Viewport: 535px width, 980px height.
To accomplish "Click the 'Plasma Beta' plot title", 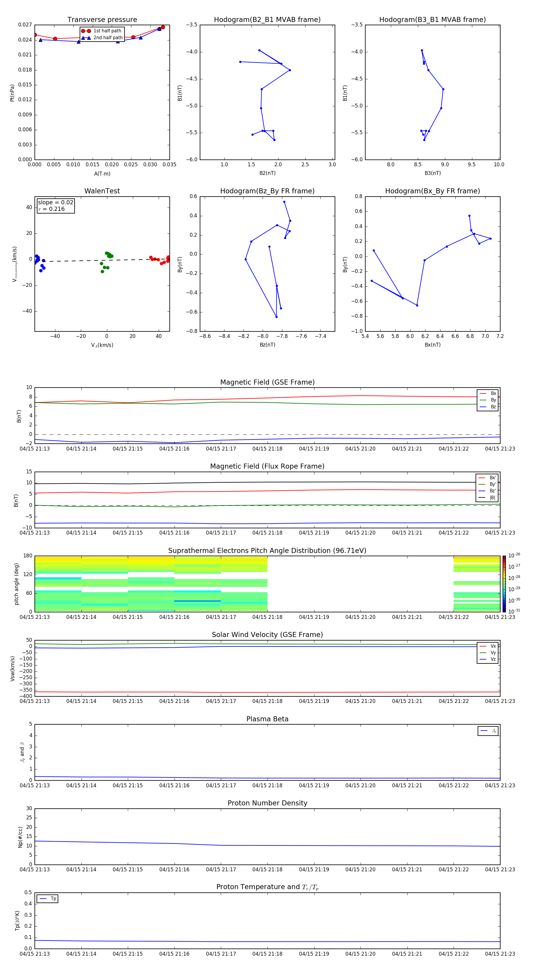I will click(267, 719).
